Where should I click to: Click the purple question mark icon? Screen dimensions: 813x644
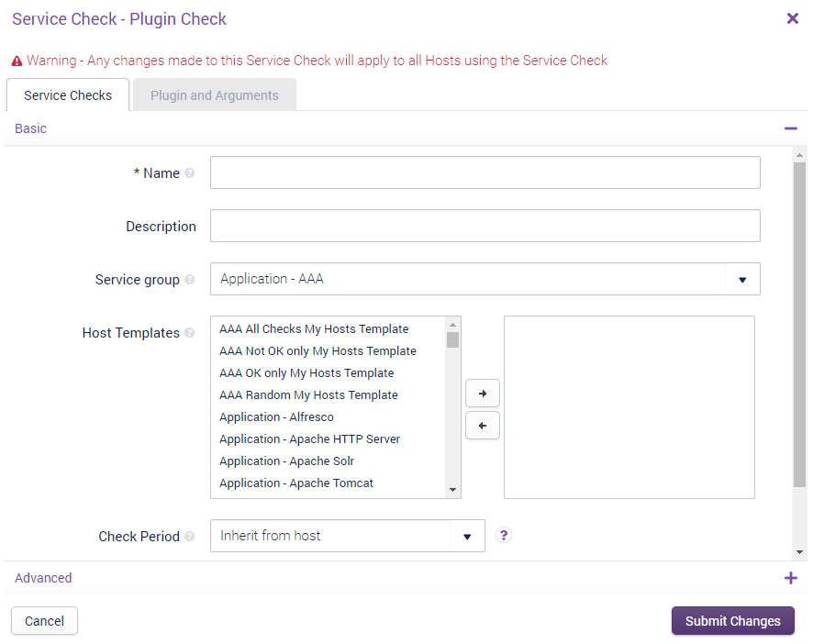click(504, 535)
